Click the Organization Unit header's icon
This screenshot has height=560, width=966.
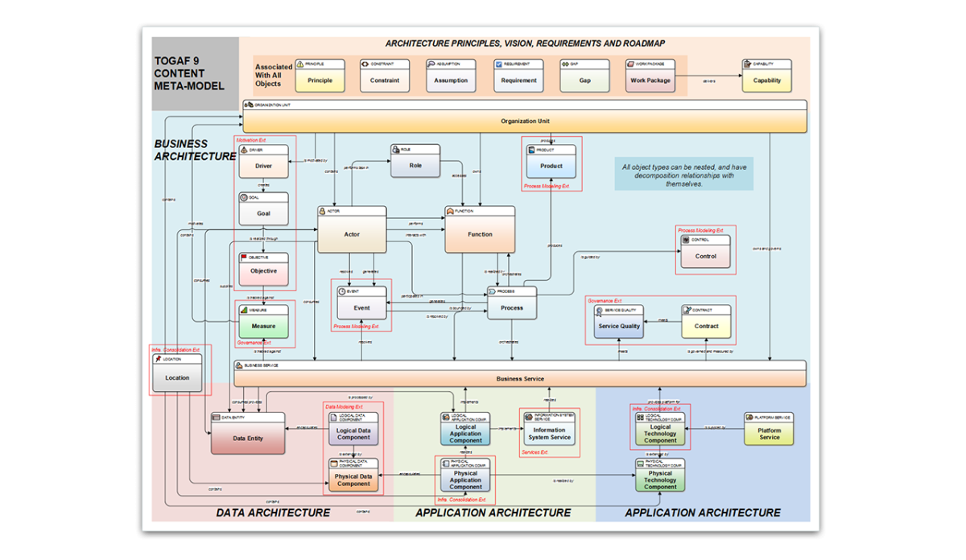click(250, 105)
